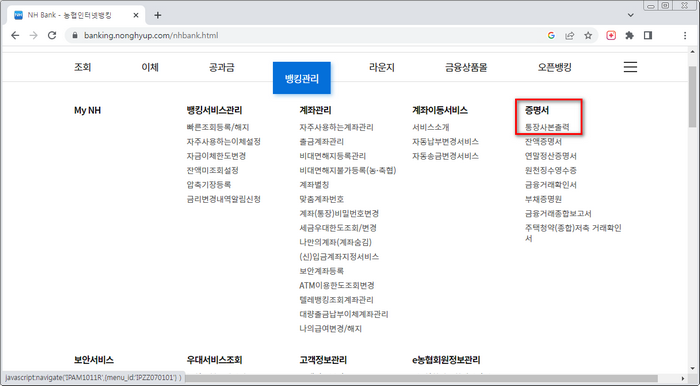Open 자금이체한도변경
Viewport: 700px width, 386px height.
tap(216, 156)
